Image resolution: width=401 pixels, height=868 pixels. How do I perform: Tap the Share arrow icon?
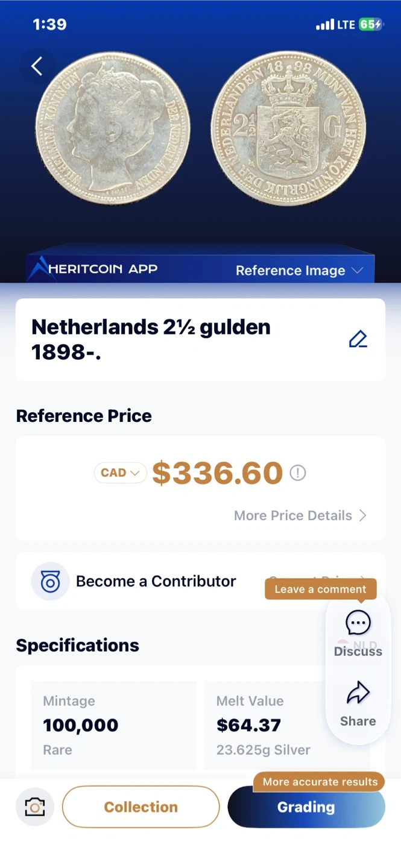coord(358,693)
